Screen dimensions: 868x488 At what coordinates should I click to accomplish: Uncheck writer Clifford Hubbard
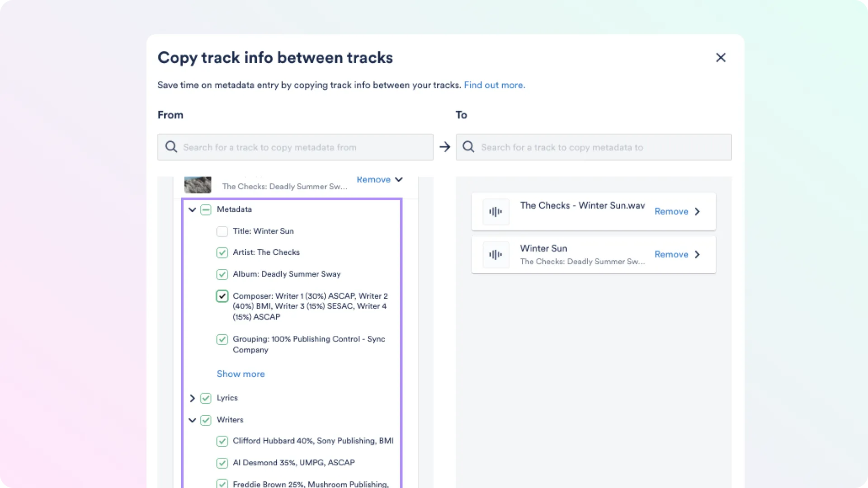pos(222,441)
